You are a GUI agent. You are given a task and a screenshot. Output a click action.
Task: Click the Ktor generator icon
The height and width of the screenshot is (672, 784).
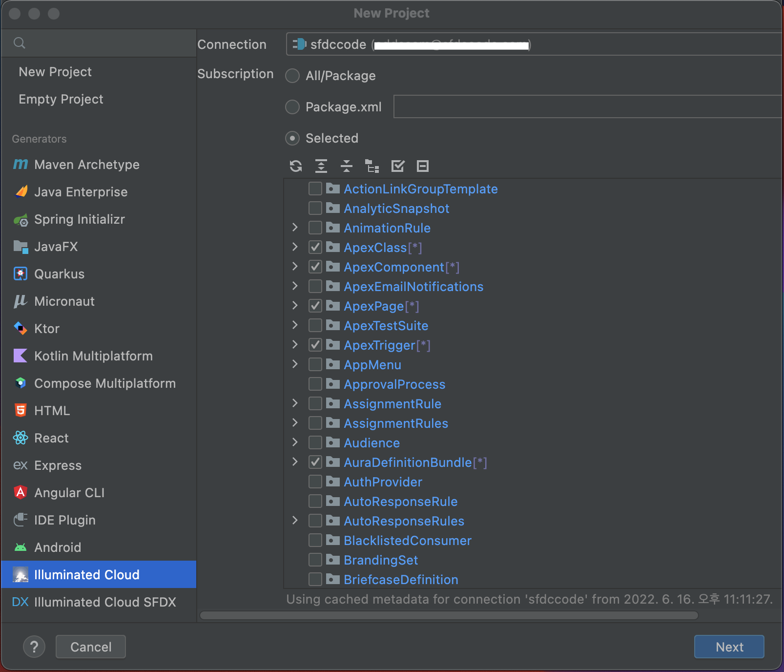pyautogui.click(x=21, y=328)
